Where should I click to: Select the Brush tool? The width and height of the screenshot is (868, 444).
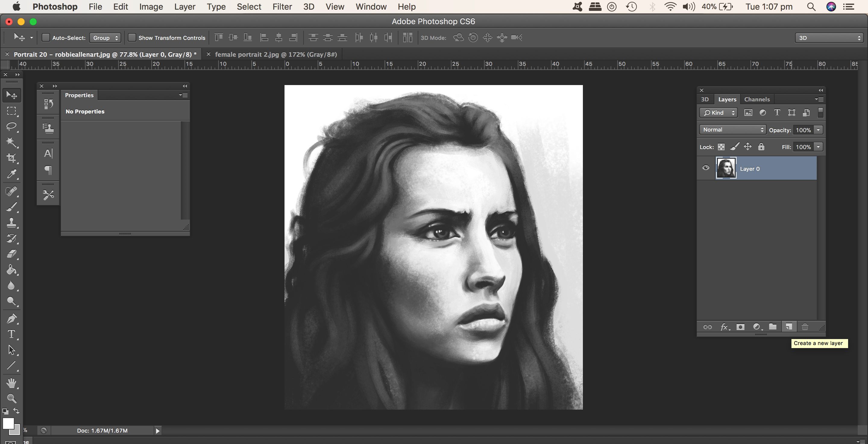[x=11, y=207]
